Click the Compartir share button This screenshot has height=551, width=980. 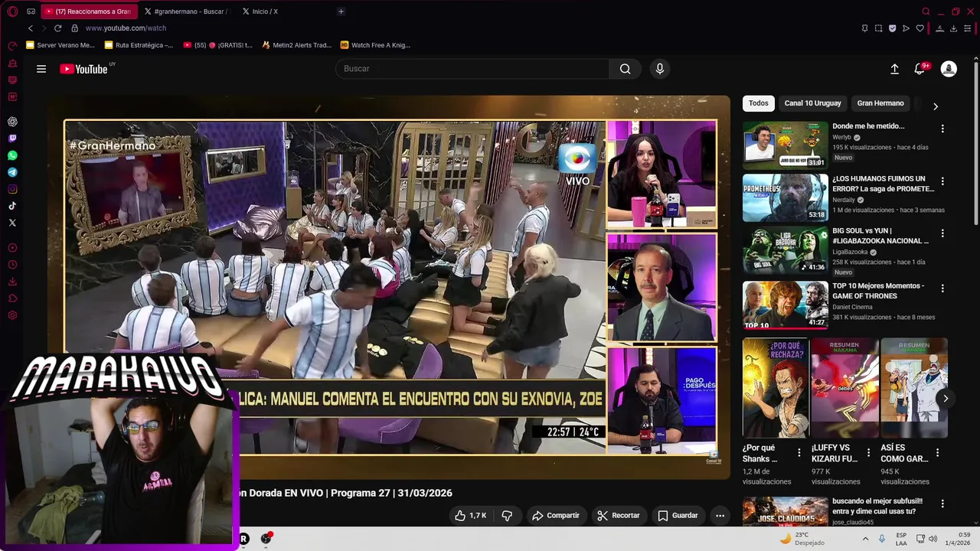(556, 516)
